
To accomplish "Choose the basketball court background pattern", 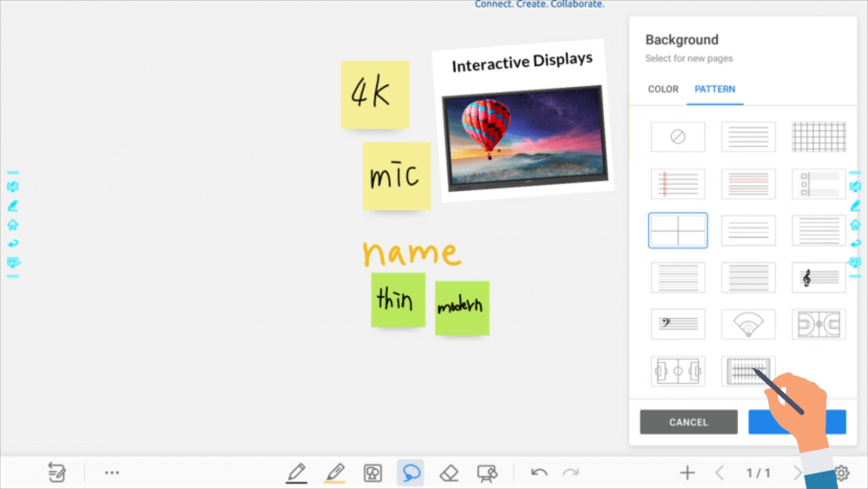I will (819, 324).
